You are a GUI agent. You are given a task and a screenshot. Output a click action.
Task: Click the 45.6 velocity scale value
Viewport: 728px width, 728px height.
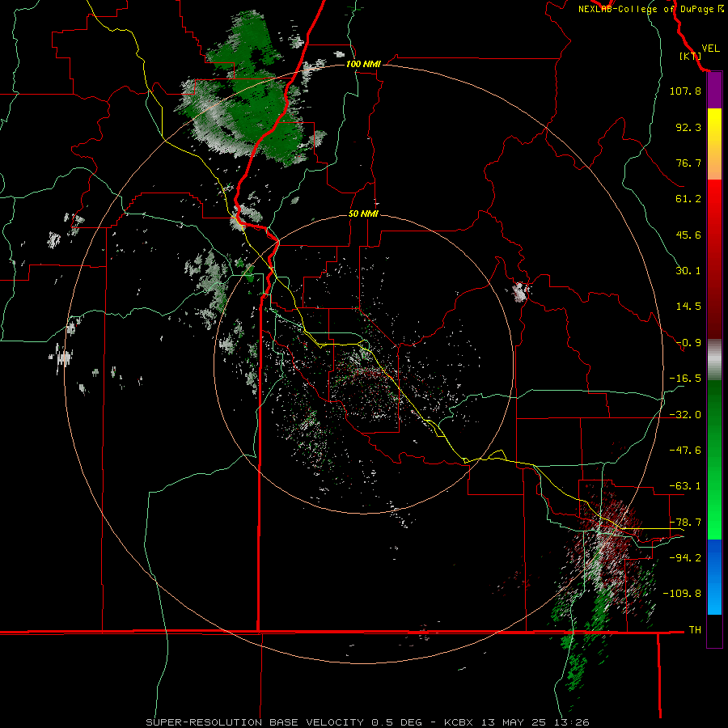pos(688,235)
